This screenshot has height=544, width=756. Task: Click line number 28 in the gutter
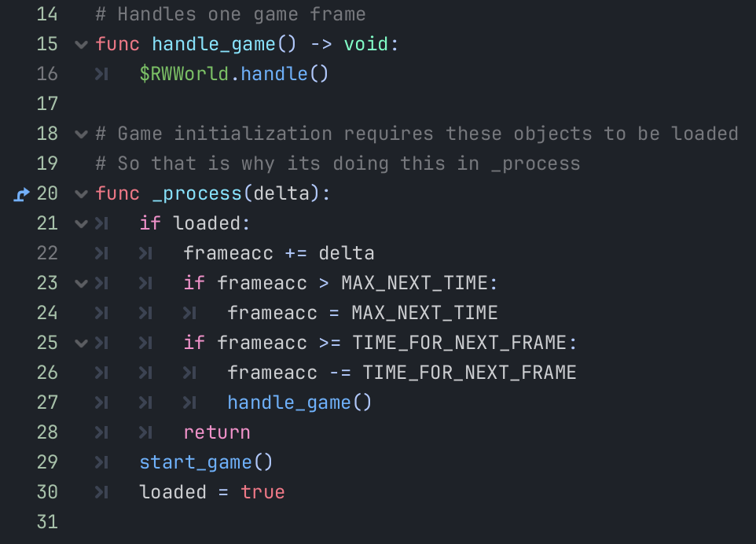pos(47,432)
